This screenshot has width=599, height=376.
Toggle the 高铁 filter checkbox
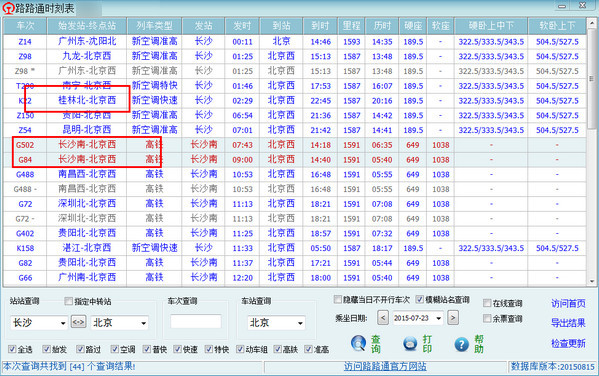pos(278,349)
